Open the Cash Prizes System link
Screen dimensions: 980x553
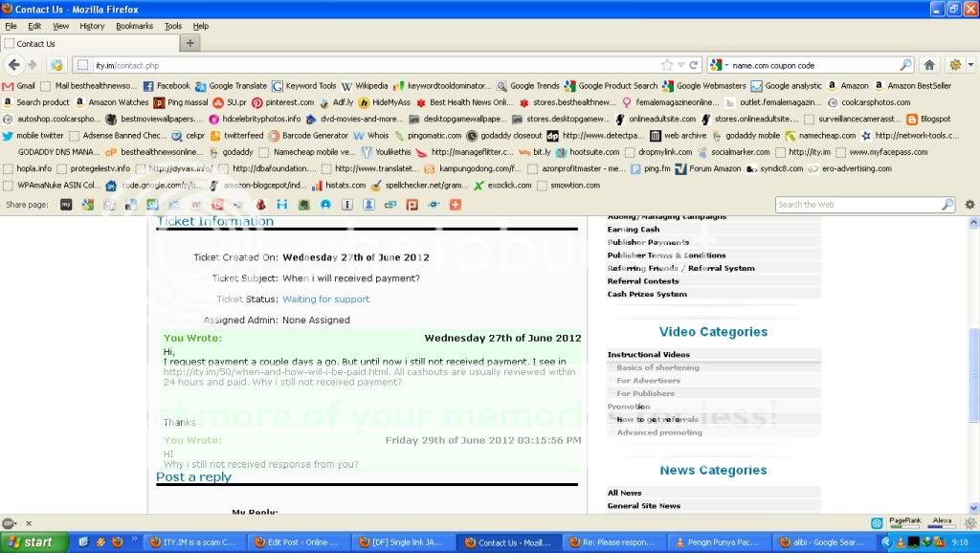647,295
